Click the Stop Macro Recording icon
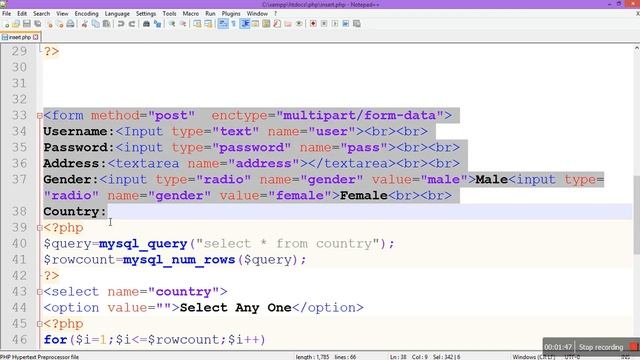Image resolution: width=640 pixels, height=360 pixels. tap(324, 24)
